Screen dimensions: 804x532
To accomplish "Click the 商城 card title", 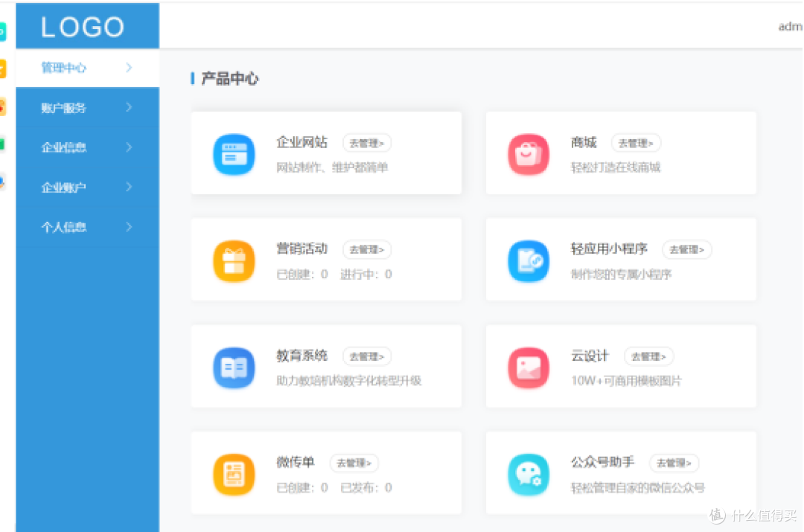I will pyautogui.click(x=584, y=142).
